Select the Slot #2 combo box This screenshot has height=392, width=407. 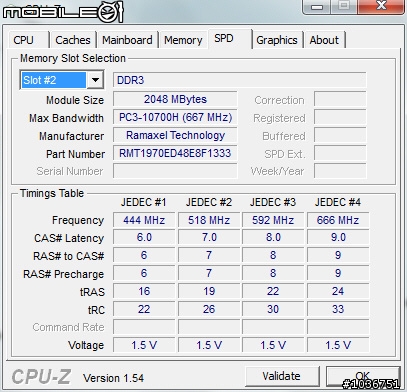[x=62, y=80]
